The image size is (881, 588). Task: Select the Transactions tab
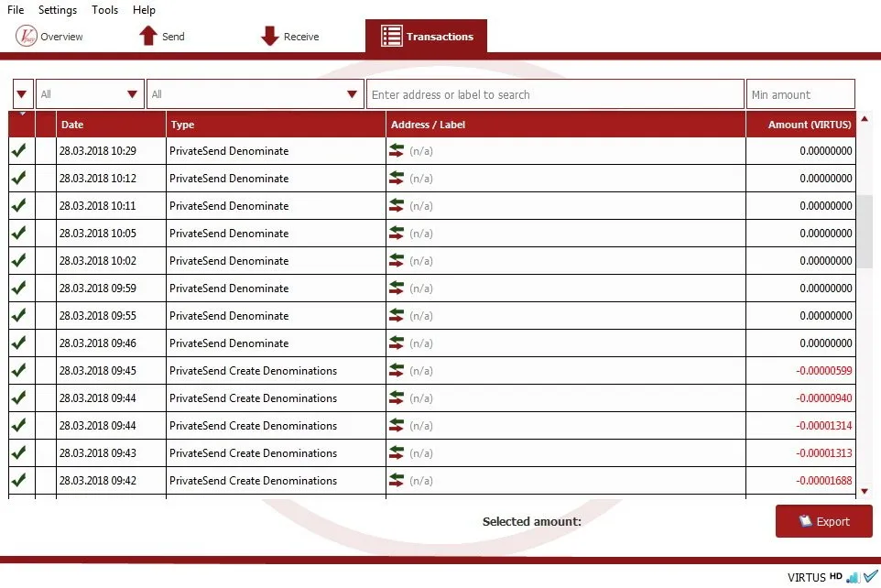[x=426, y=37]
